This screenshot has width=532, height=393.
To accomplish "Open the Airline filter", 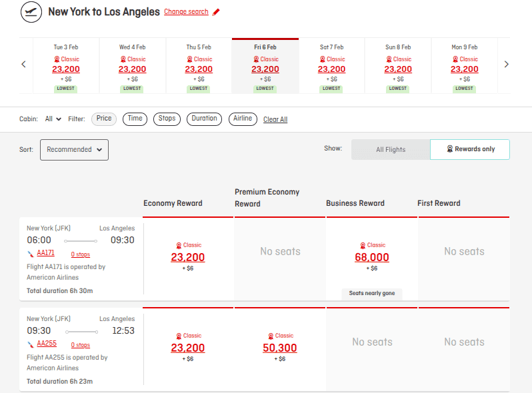I will click(243, 119).
